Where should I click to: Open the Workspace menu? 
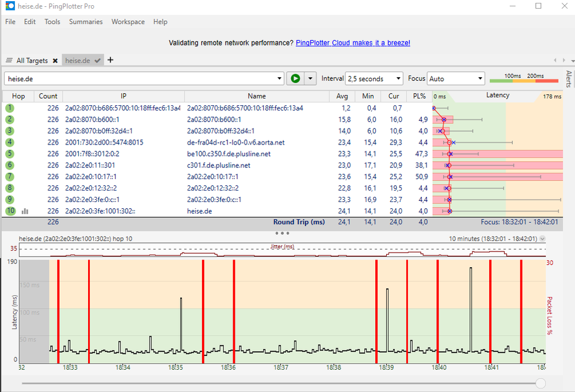(x=128, y=22)
